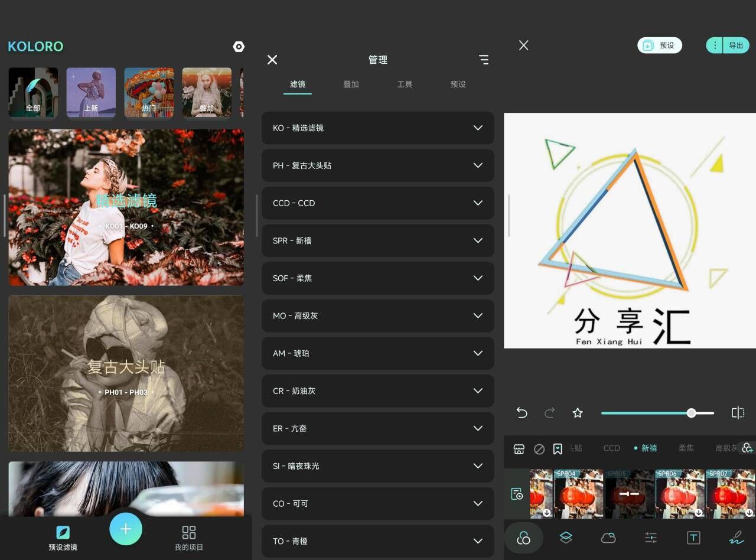Switch to the 工具 tab in 管理
This screenshot has width=756, height=560.
[405, 84]
